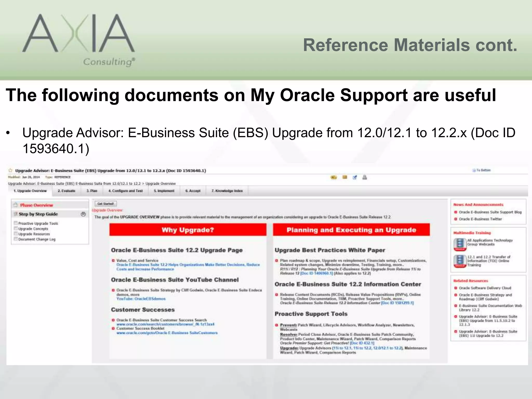The height and width of the screenshot is (399, 532).
Task: Click the To Bottom link icon
Action: [474, 170]
